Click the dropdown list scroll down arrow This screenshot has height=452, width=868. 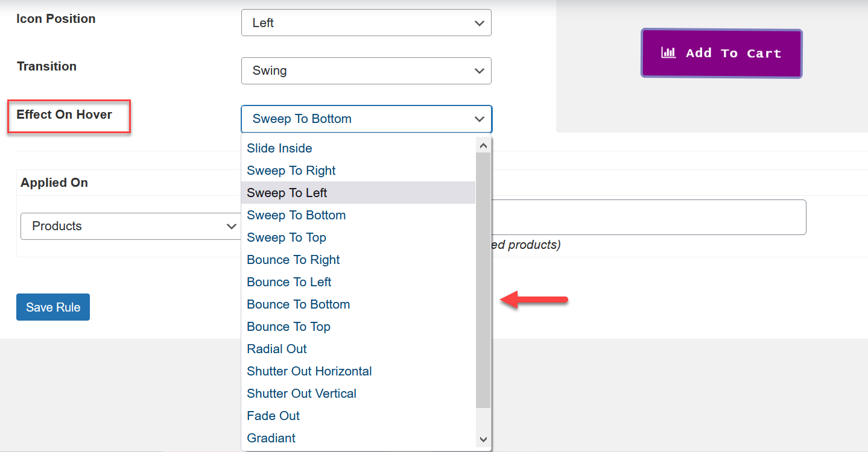(483, 440)
